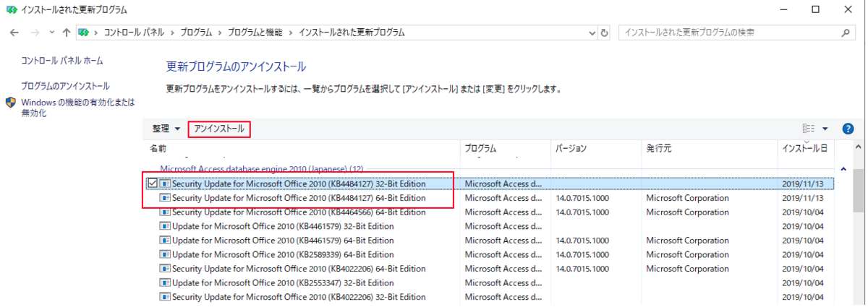Minimize the window
Screen dimensions: 868x307
coord(783,10)
